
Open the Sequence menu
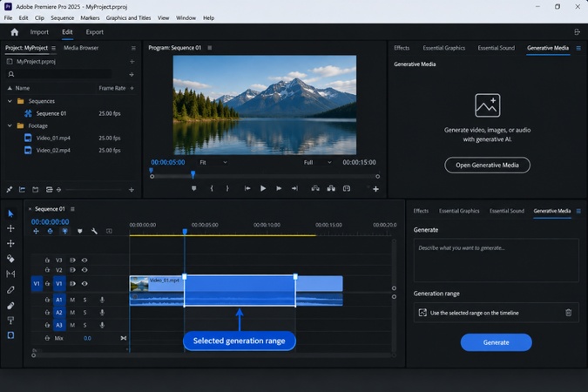coord(62,18)
